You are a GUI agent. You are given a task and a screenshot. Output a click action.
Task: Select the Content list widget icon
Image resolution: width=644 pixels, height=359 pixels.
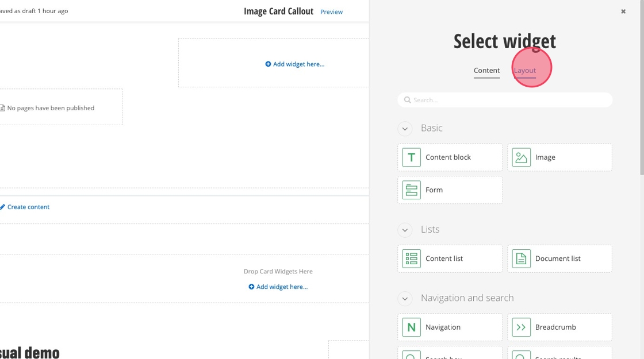(x=411, y=258)
